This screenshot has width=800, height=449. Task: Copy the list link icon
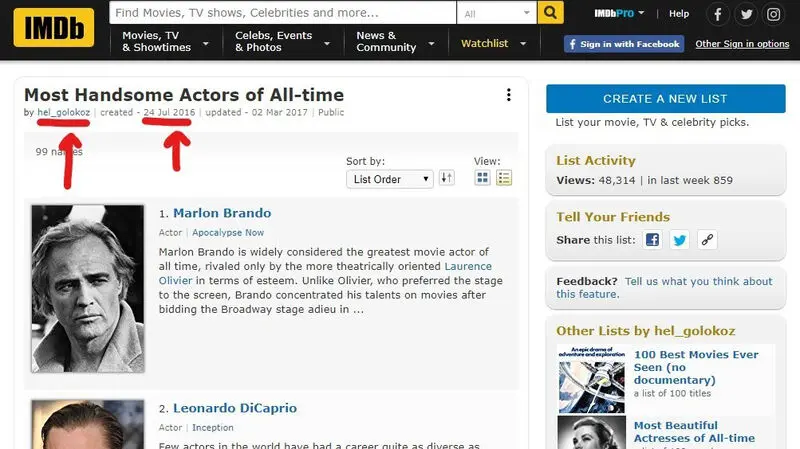707,240
